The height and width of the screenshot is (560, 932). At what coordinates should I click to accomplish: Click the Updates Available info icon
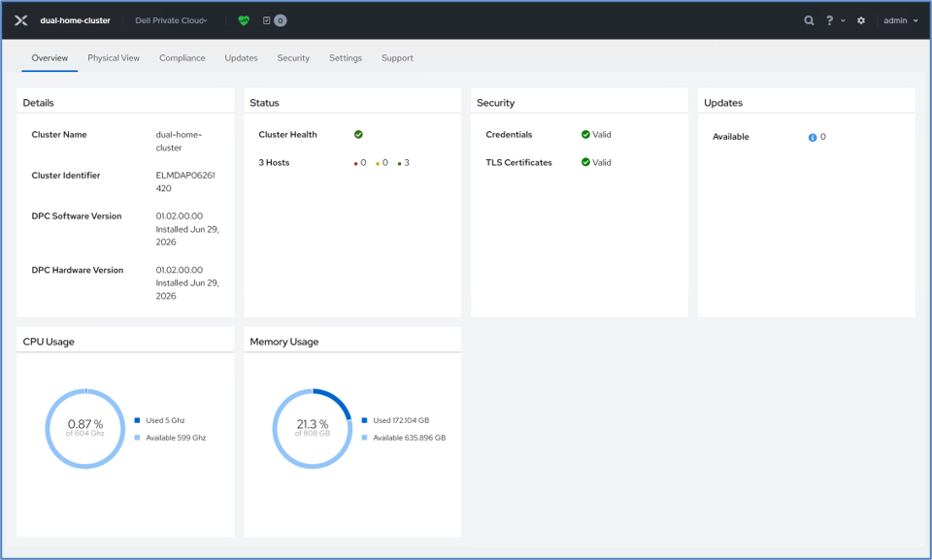[x=813, y=137]
